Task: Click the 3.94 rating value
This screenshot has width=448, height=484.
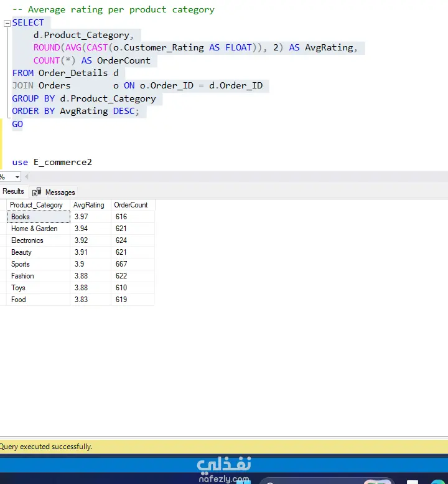Action: (x=91, y=229)
